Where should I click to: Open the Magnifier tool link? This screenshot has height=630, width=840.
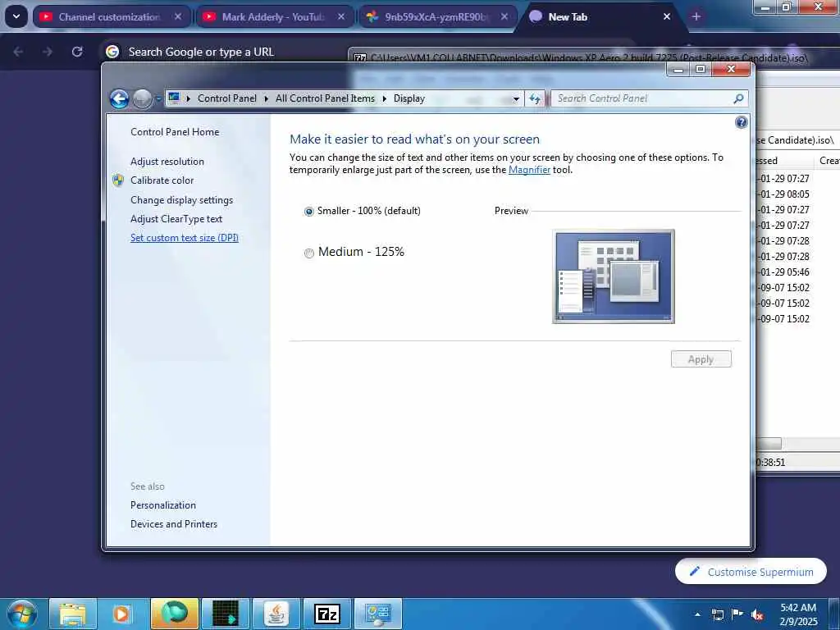click(529, 170)
